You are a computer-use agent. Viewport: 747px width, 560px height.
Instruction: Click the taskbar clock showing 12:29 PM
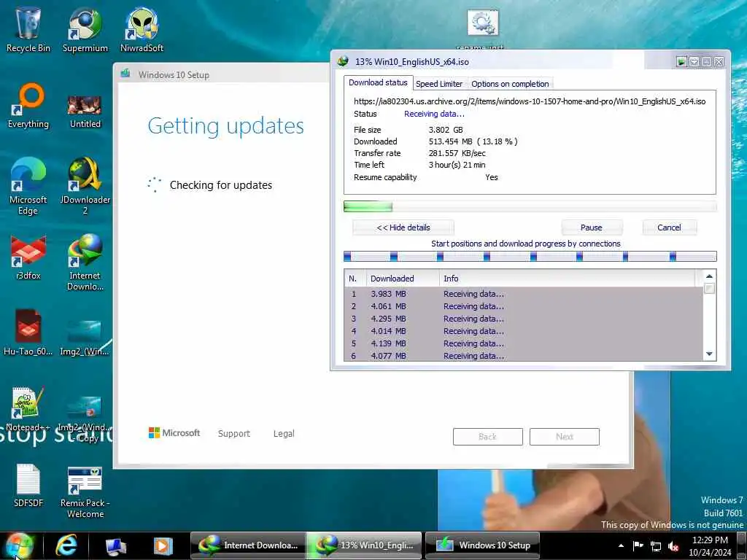710,545
